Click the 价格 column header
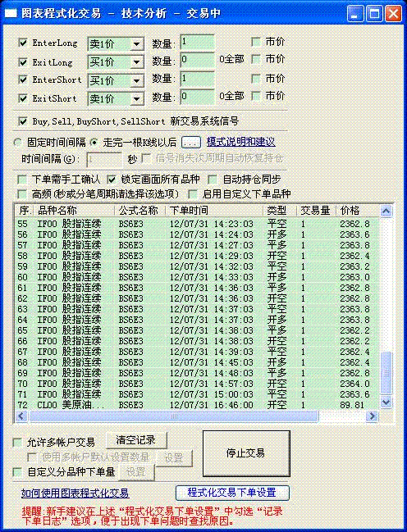Screen dimensions: 407x532 tap(358, 211)
